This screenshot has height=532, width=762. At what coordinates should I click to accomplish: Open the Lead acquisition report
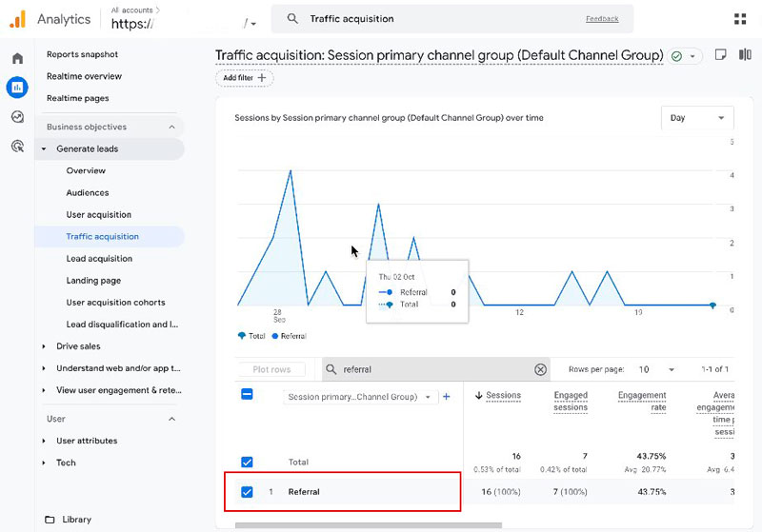coord(99,259)
